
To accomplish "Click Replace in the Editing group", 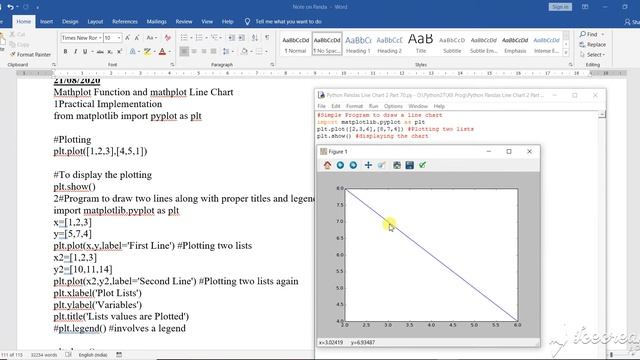I will 593,44.
